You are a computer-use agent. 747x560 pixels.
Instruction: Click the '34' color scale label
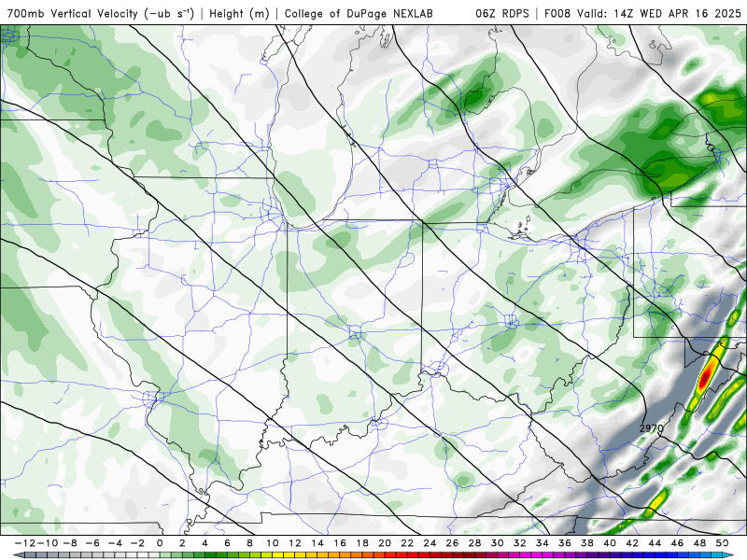pos(543,543)
